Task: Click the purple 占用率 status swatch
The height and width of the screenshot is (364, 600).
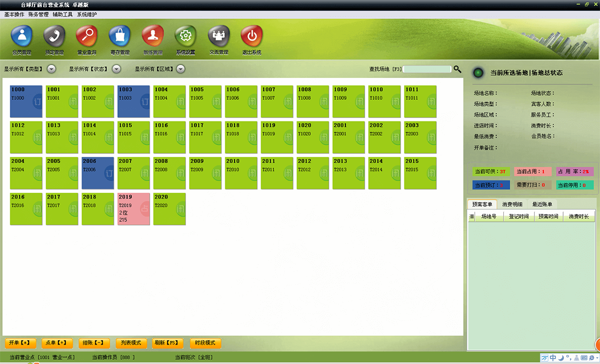Action: pos(575,172)
